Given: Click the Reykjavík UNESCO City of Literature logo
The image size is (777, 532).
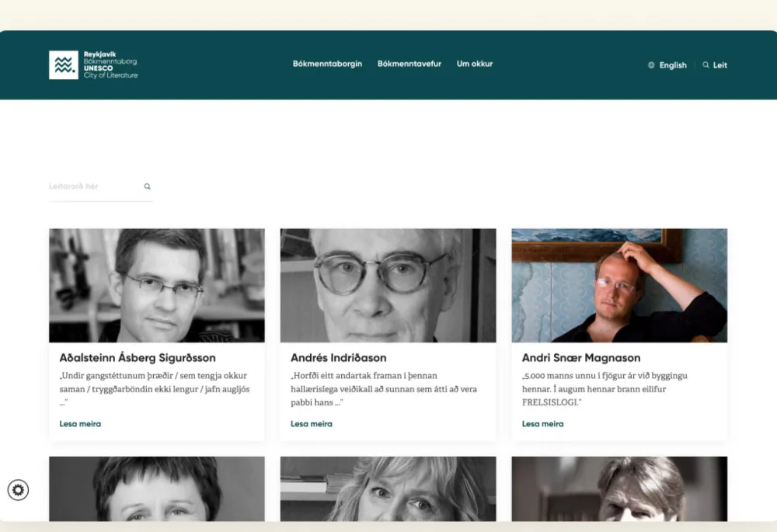Looking at the screenshot, I should click(93, 65).
